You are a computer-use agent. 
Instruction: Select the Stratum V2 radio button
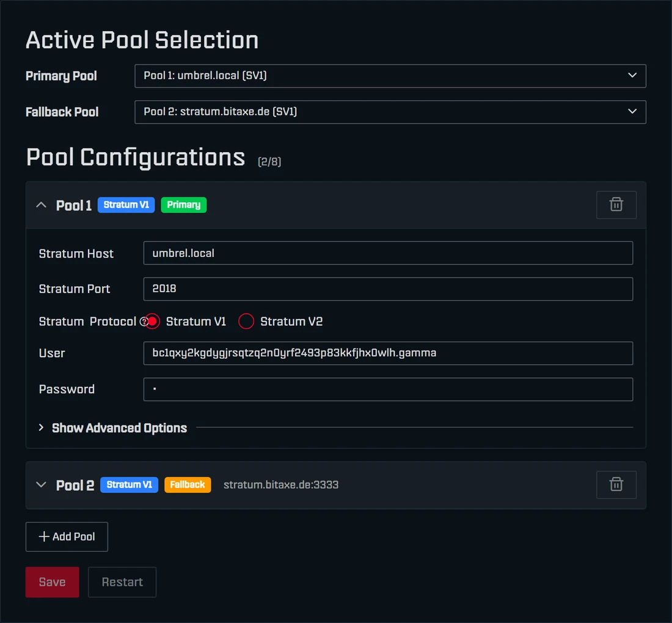coord(246,321)
